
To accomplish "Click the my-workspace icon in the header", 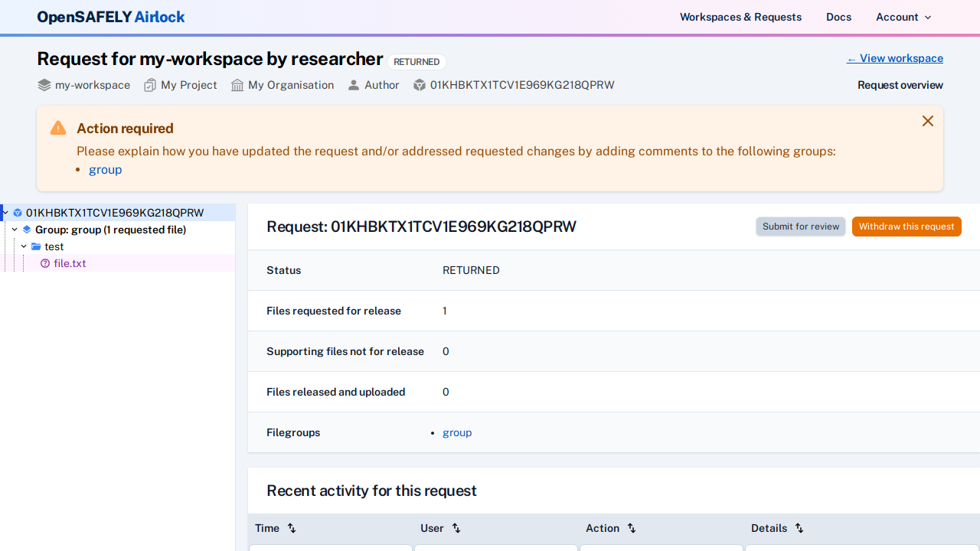I will (44, 85).
